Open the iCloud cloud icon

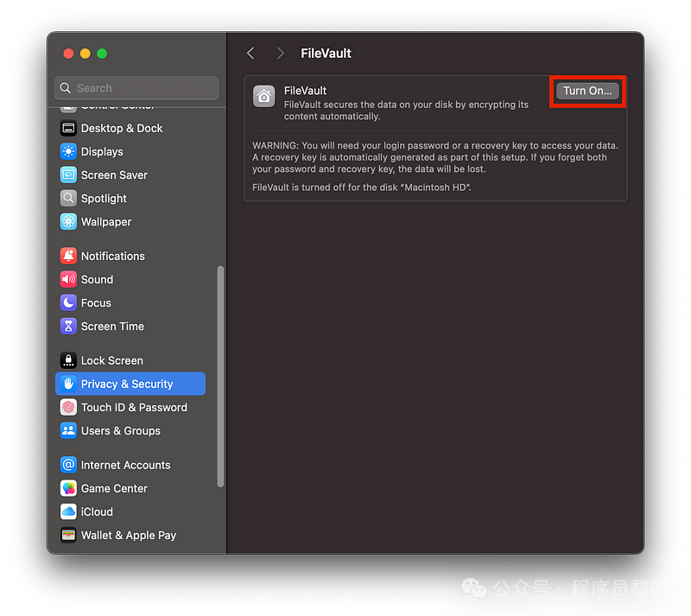[68, 511]
